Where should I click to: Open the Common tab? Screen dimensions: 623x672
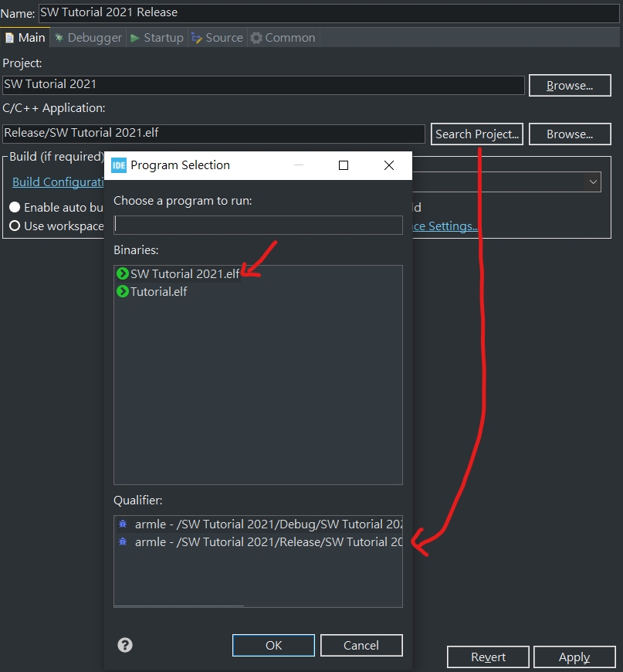coord(282,37)
